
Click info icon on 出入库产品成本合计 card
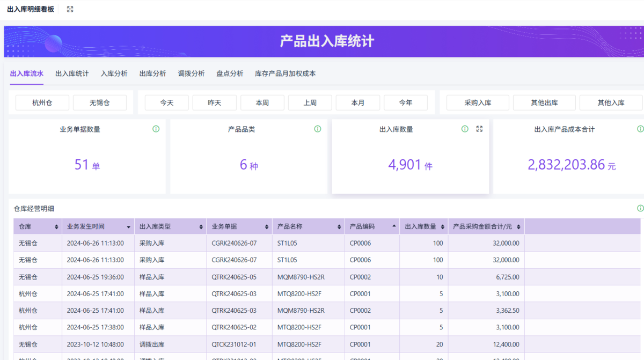tap(640, 129)
